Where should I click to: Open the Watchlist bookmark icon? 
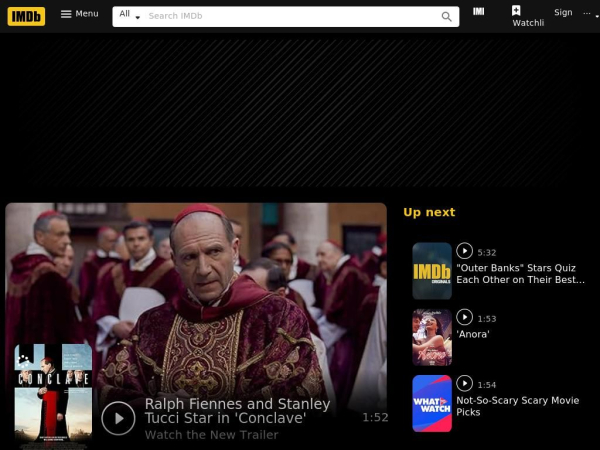click(516, 11)
